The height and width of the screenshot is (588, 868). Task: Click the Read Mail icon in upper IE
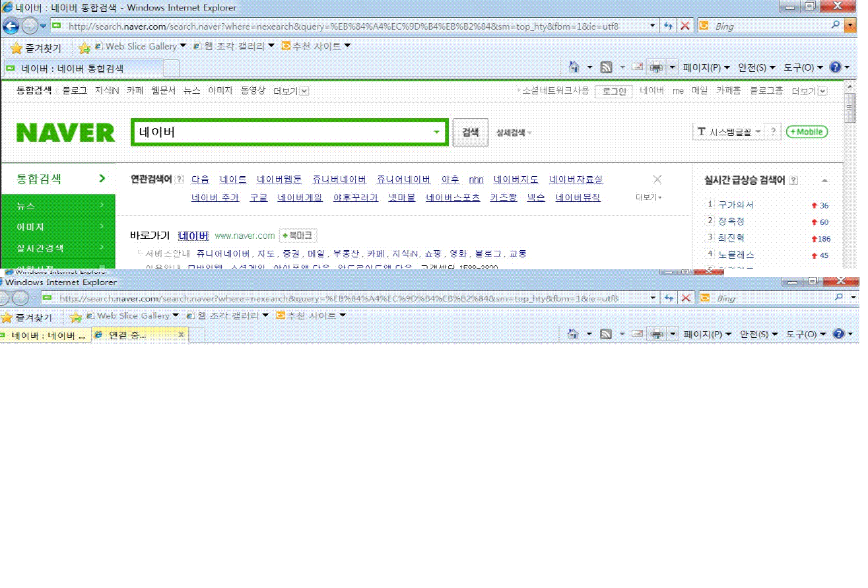tap(637, 67)
